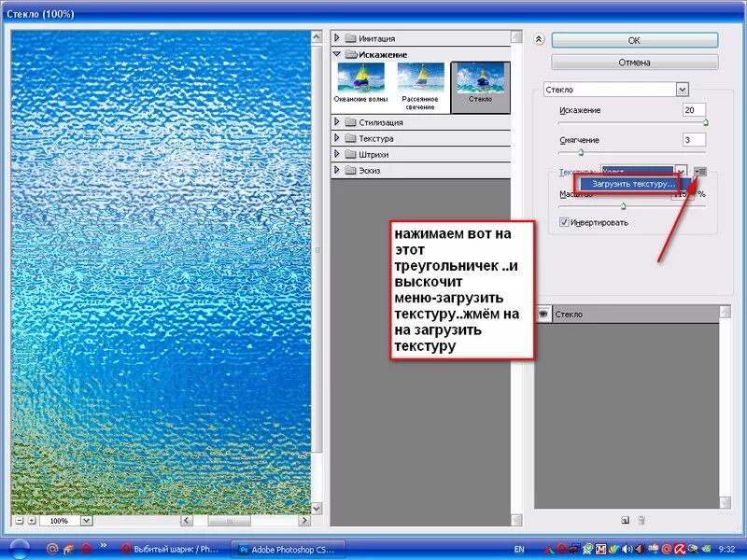Image resolution: width=747 pixels, height=560 pixels.
Task: Select the Рассеянное свечение filter thumbnail
Action: [x=419, y=87]
